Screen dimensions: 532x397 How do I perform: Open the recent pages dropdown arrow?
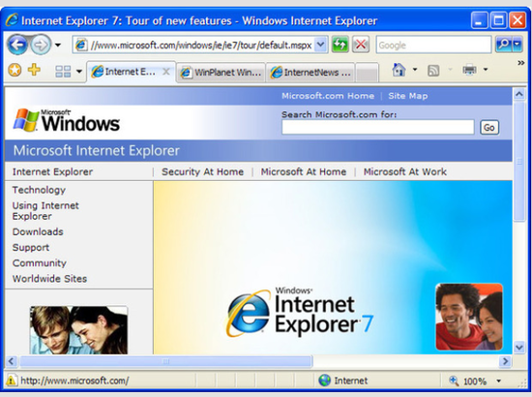(x=58, y=45)
